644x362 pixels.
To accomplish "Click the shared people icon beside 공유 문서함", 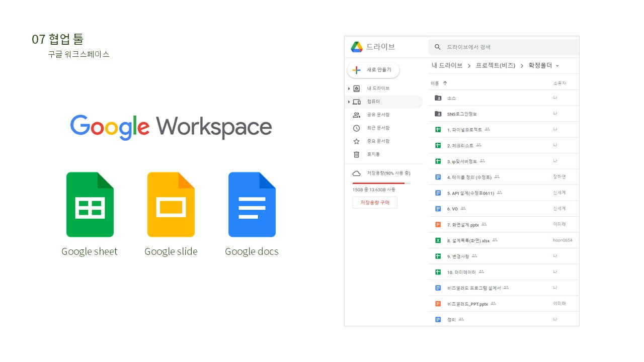I will (357, 115).
